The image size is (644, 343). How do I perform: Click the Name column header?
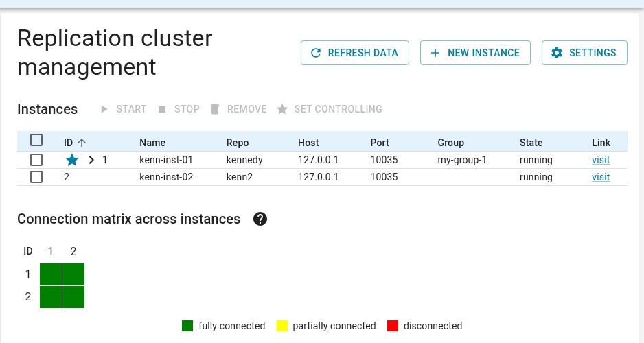click(x=152, y=143)
